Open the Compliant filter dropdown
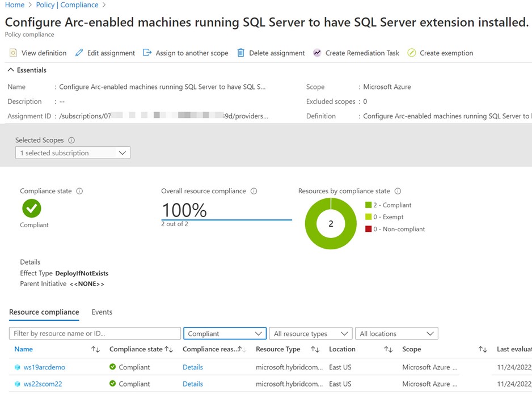The height and width of the screenshot is (395, 532). click(225, 333)
